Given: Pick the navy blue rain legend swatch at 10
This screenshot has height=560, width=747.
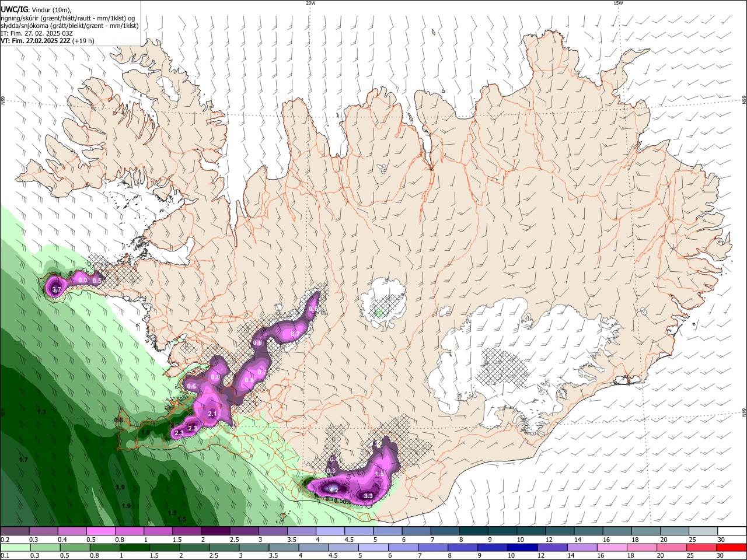Looking at the screenshot, I should tap(522, 547).
